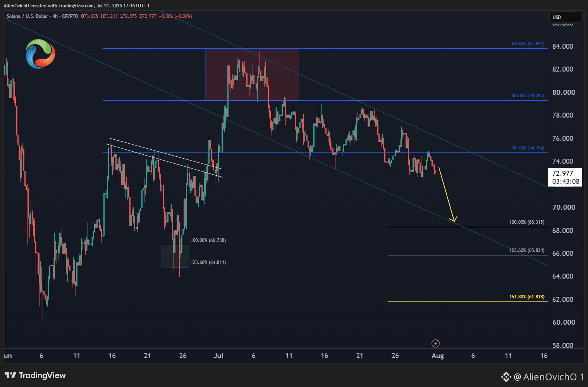Viewport: 588px width, 387px height.
Task: Select the small green shaded box
Action: pos(175,256)
